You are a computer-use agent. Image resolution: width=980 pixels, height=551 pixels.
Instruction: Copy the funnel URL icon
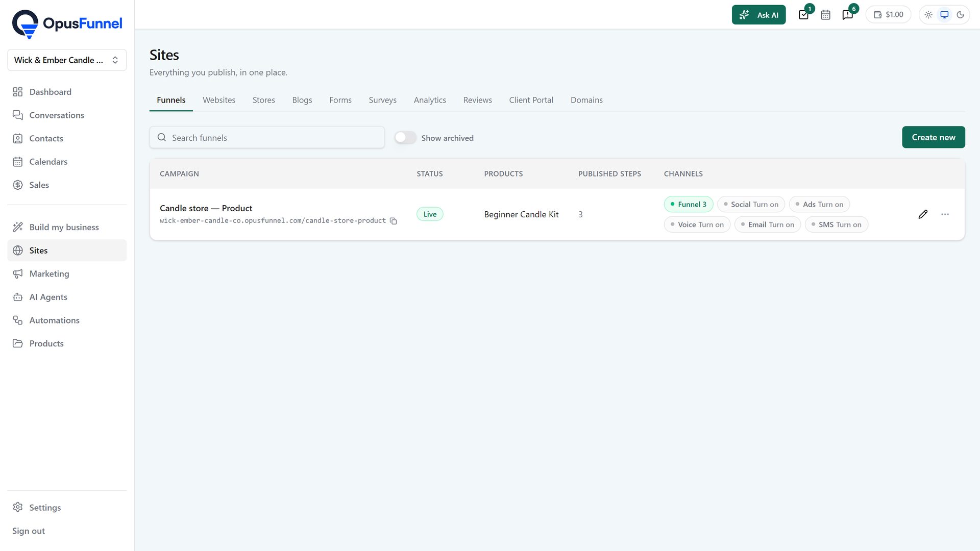coord(393,221)
